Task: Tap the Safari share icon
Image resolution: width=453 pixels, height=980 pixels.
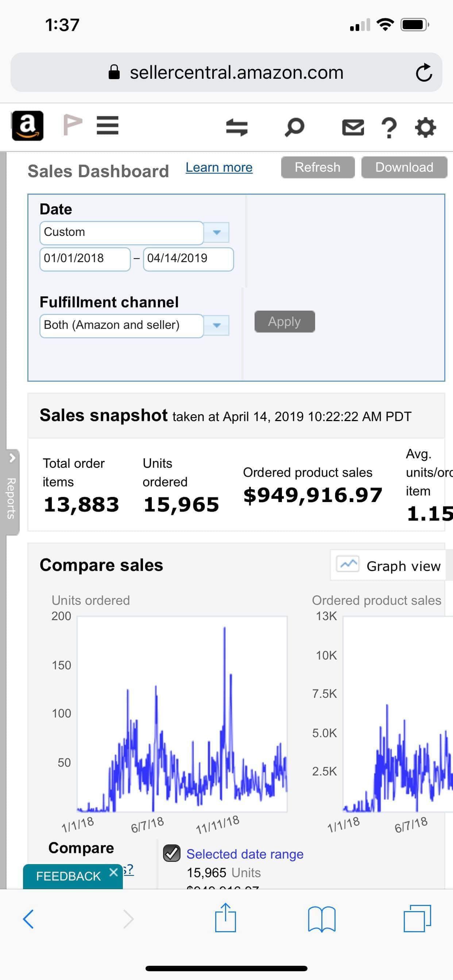Action: pos(225,918)
